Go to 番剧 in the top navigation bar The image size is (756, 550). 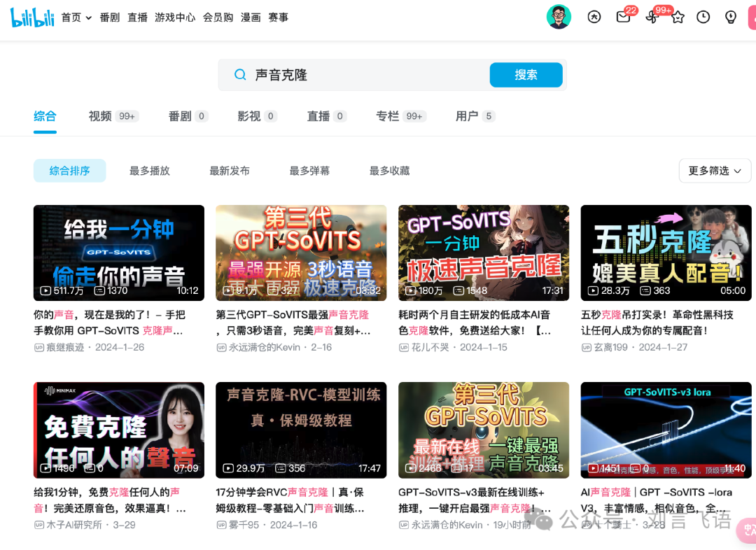pyautogui.click(x=109, y=17)
